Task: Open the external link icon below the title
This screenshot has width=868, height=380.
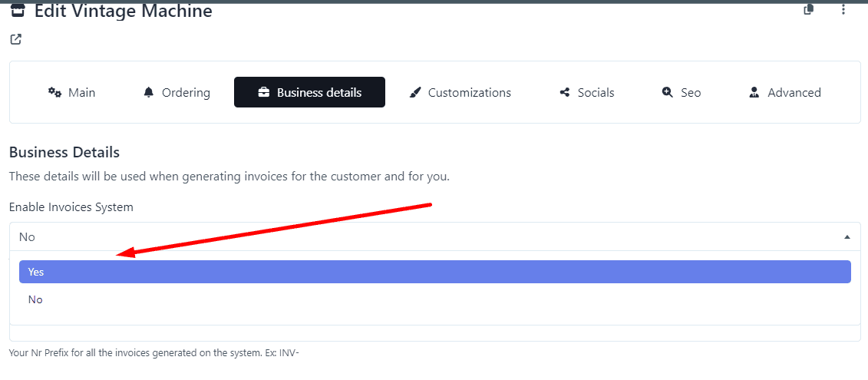Action: click(15, 39)
